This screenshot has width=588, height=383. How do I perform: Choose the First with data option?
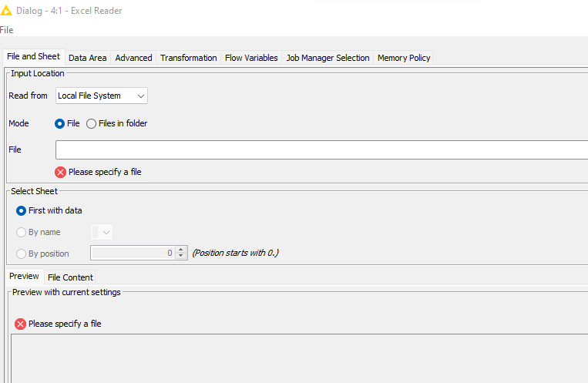pos(21,211)
